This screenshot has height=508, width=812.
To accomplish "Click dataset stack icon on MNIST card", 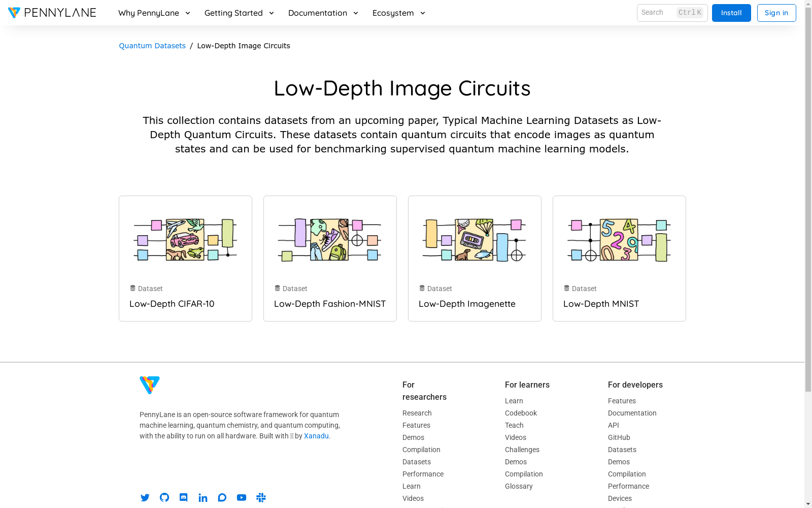I will coord(567,288).
